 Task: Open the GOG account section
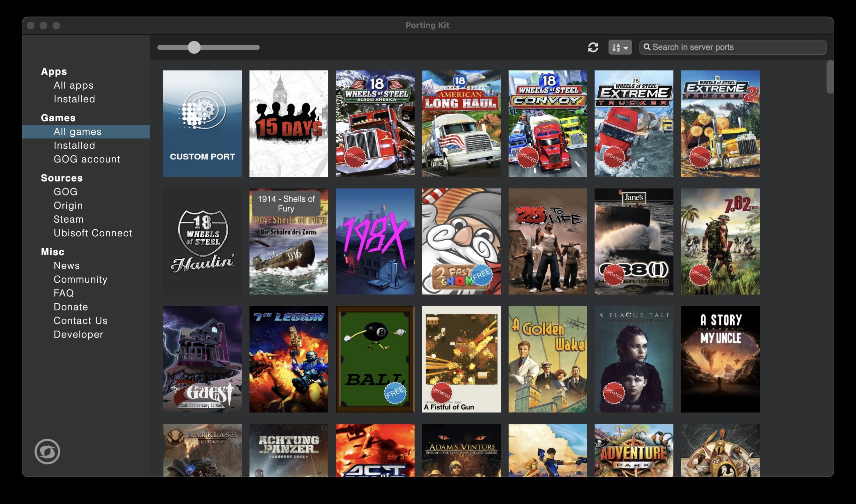coord(87,159)
